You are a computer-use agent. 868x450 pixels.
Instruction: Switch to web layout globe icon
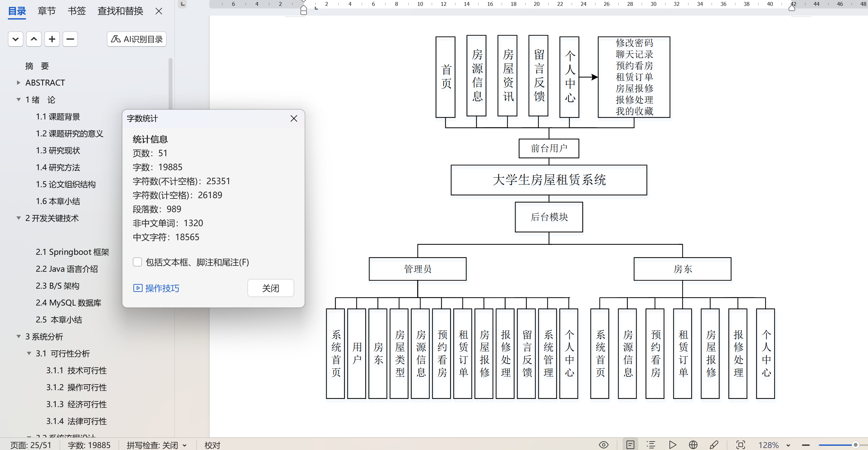(693, 445)
